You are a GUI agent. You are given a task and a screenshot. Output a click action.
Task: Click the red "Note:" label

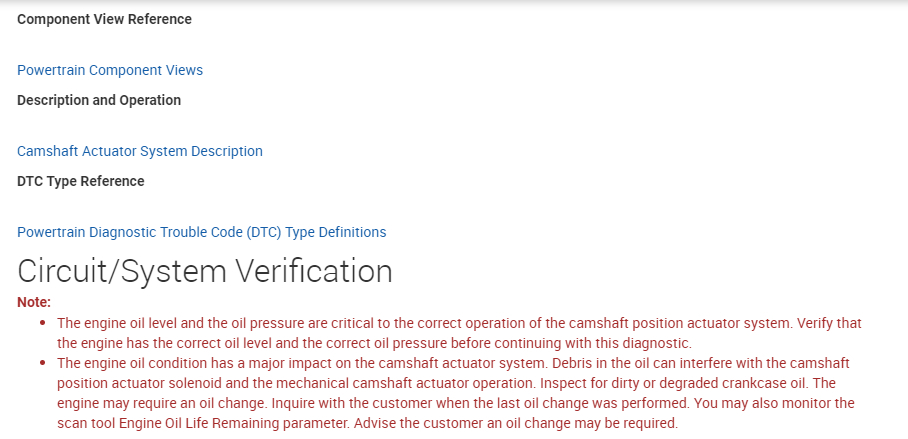[34, 302]
